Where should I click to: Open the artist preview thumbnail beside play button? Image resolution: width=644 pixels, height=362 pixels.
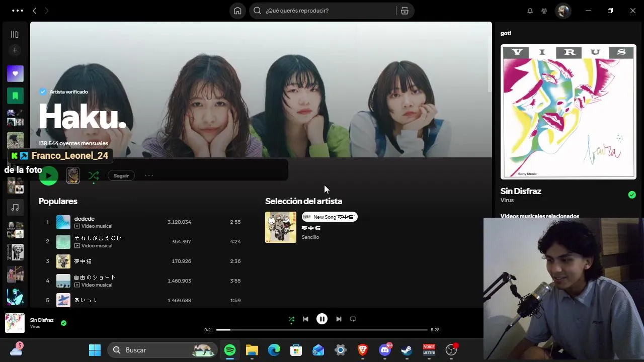point(73,175)
